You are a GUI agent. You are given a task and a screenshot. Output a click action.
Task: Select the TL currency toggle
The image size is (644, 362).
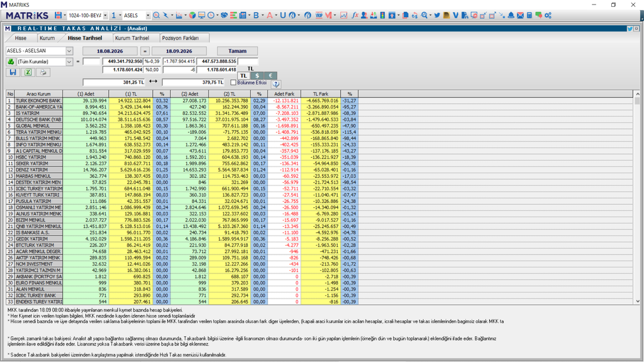tap(243, 75)
